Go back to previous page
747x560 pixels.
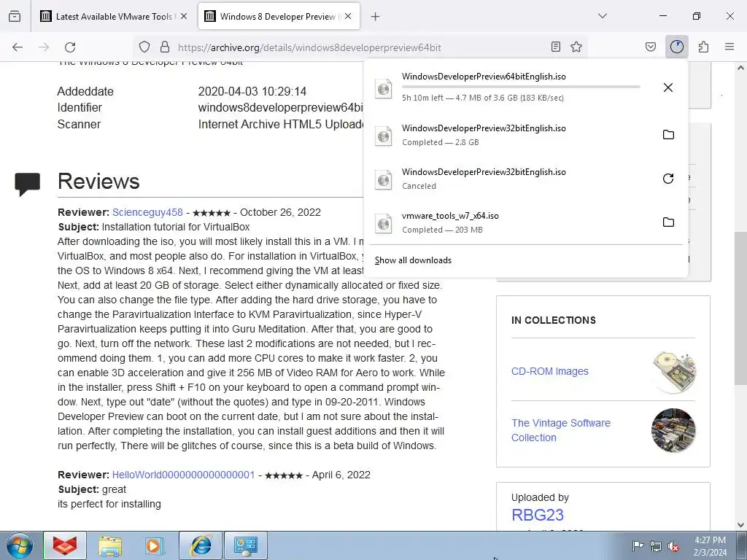tap(18, 47)
